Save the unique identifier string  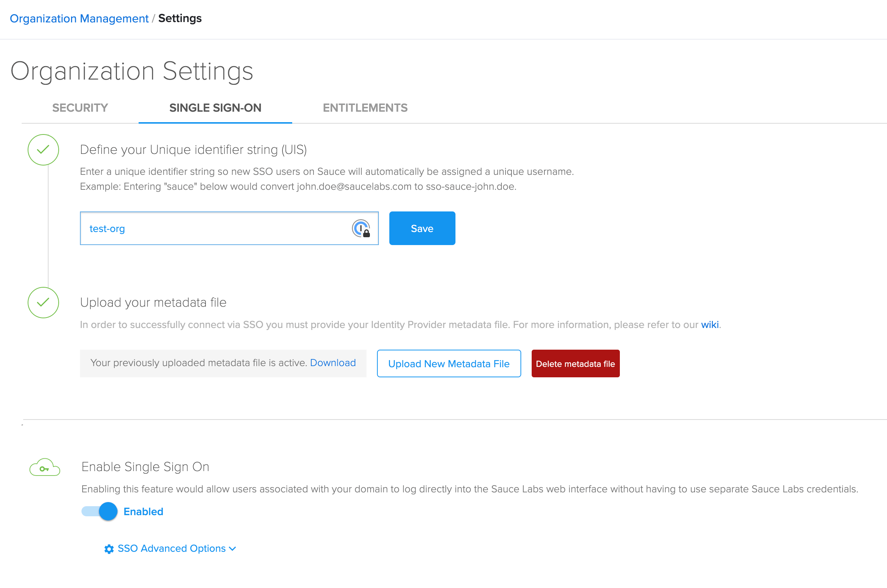point(422,228)
